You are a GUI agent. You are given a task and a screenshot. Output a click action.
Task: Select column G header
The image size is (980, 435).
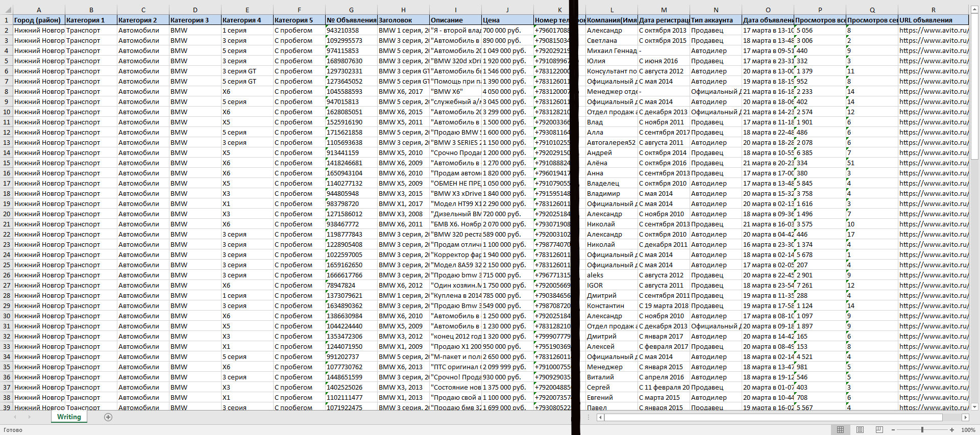[351, 10]
